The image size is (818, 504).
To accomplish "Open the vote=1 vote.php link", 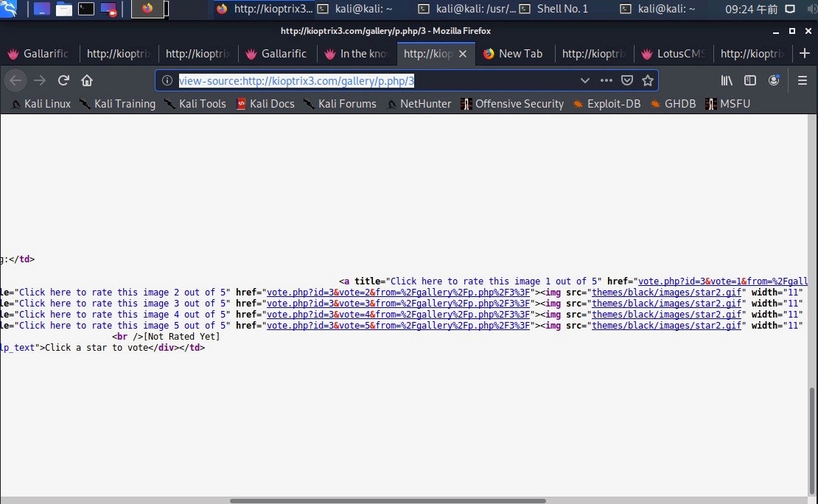I will coord(723,281).
